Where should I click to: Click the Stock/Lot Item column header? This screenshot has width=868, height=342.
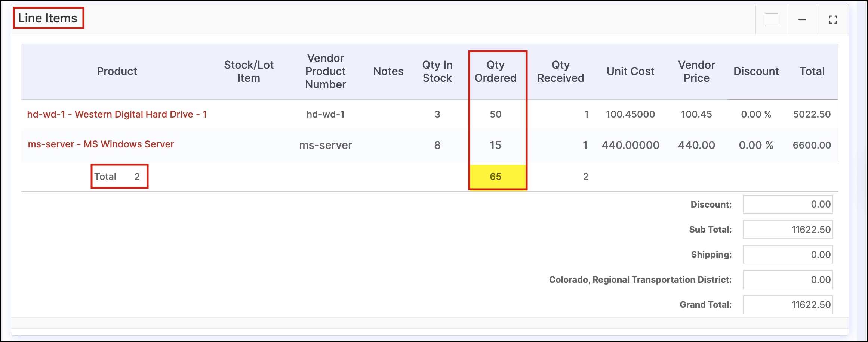click(249, 71)
